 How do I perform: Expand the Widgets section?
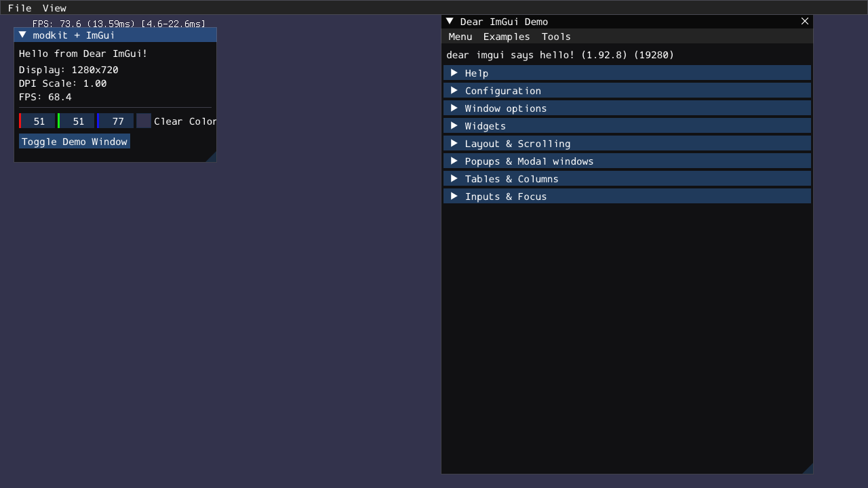pyautogui.click(x=627, y=126)
